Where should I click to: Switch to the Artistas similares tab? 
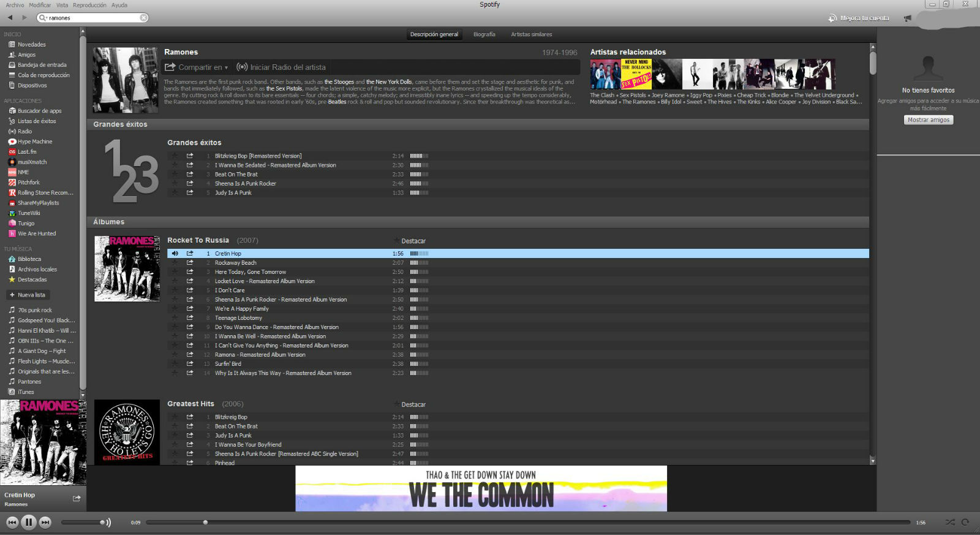pyautogui.click(x=531, y=34)
